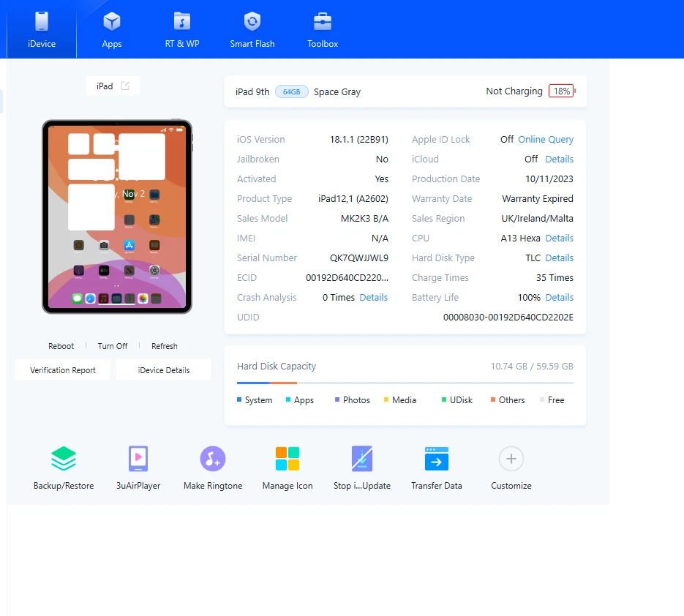Click Turn Off for the device

(113, 346)
